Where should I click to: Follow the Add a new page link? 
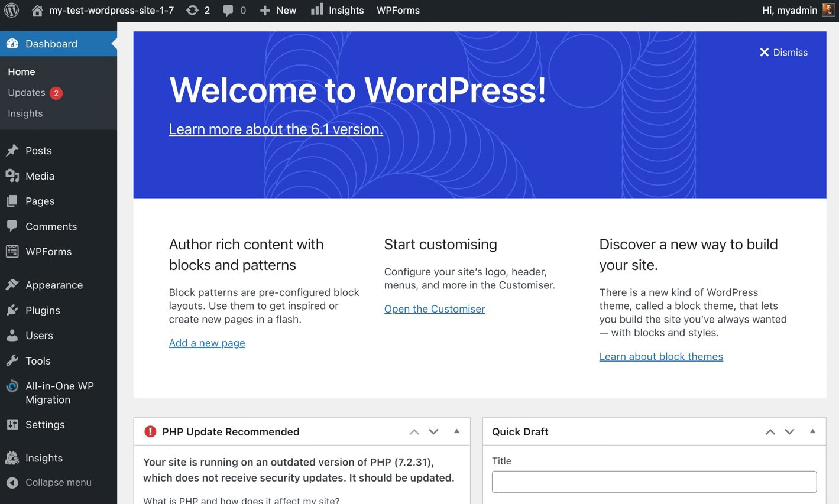pyautogui.click(x=207, y=343)
